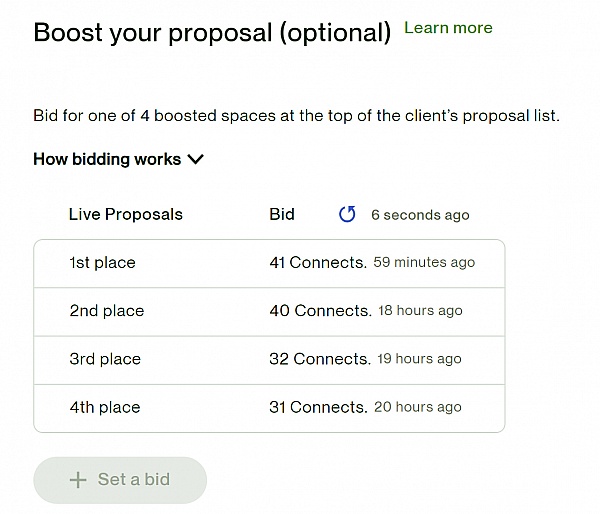Click the chevron next to How bidding works

pyautogui.click(x=196, y=159)
